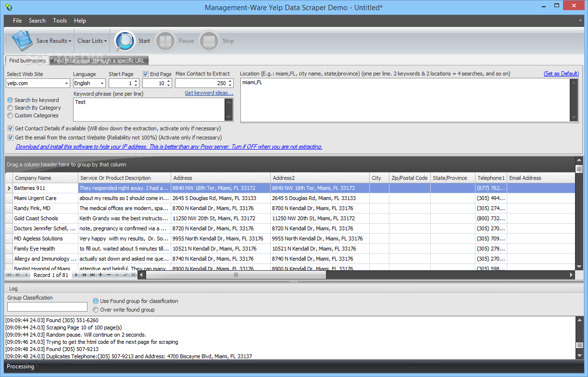This screenshot has height=377, width=588.
Task: Select Use Found group for classification
Action: (96, 301)
